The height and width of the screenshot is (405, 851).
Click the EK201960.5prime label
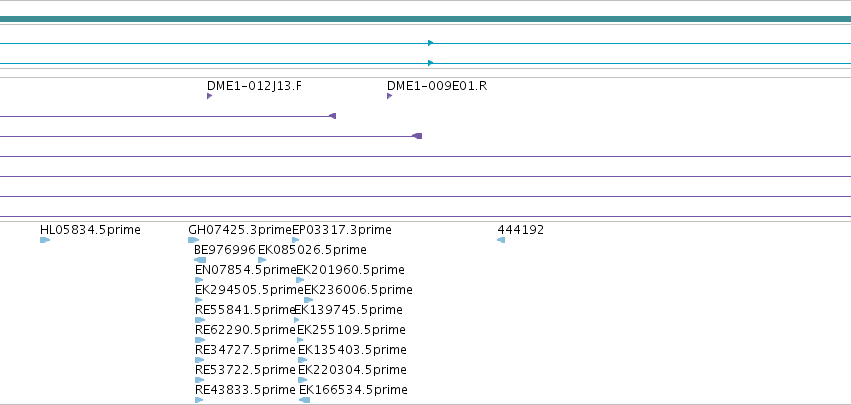pyautogui.click(x=351, y=270)
